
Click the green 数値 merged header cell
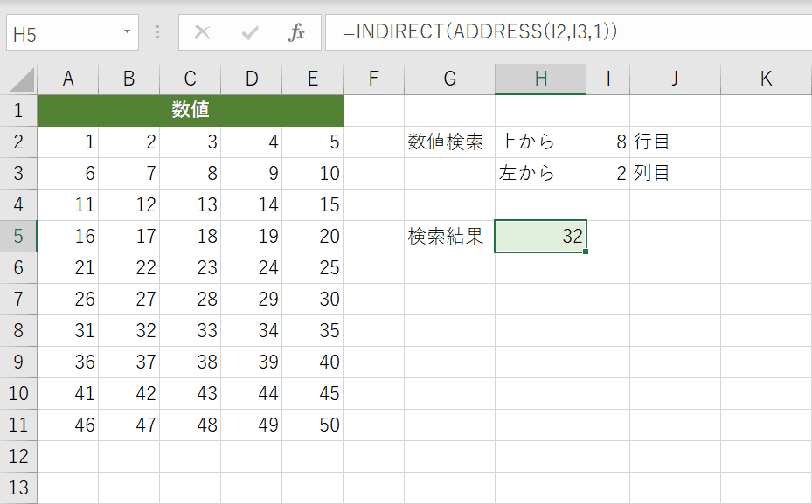190,110
